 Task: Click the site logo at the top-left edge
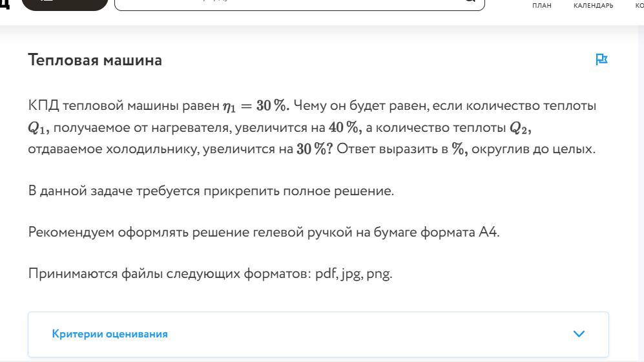click(5, 4)
